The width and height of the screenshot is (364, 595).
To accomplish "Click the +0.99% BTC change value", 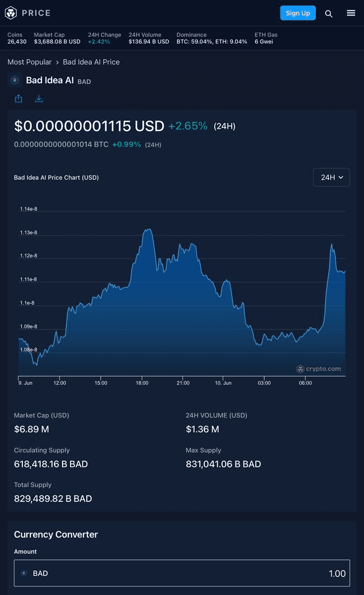I will pos(126,144).
